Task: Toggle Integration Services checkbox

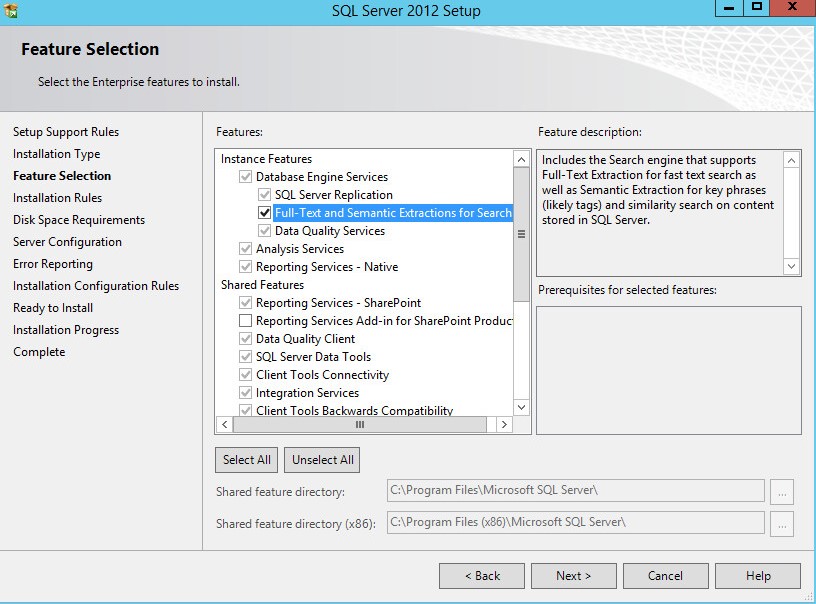Action: pyautogui.click(x=246, y=393)
